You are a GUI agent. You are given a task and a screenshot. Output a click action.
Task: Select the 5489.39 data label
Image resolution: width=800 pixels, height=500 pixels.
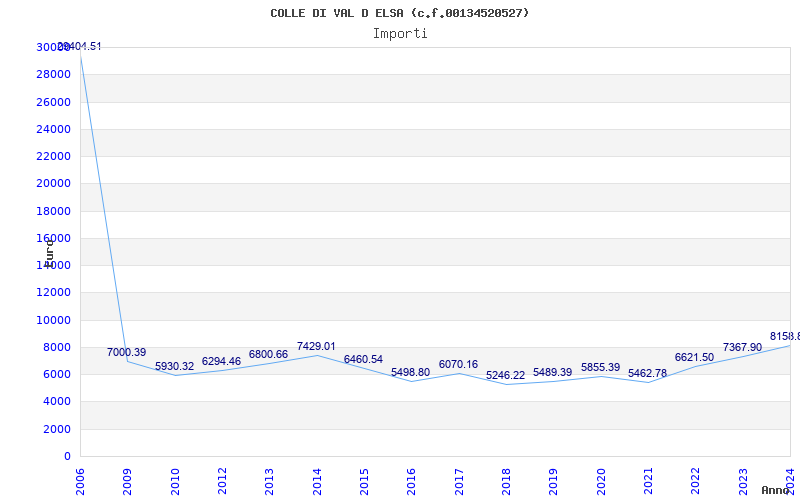(553, 372)
